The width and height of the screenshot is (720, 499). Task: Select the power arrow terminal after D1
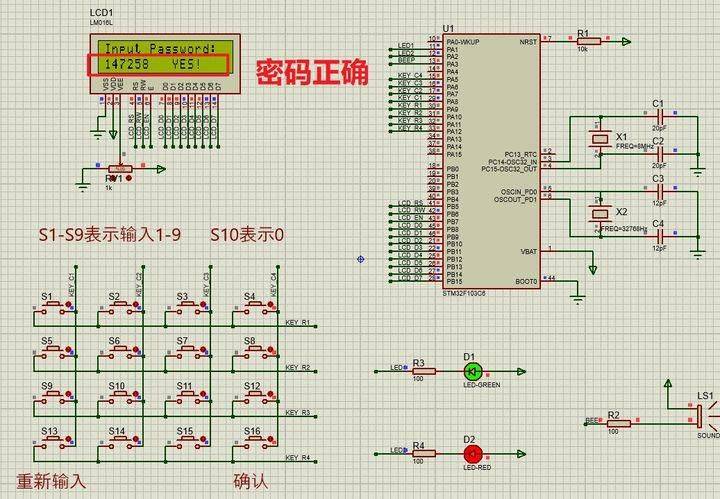coord(521,371)
